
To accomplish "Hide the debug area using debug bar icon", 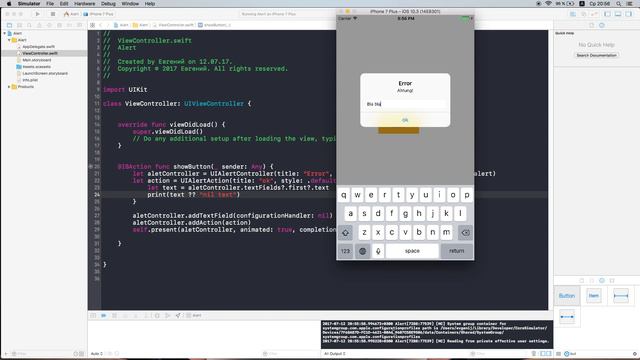I will (93, 316).
